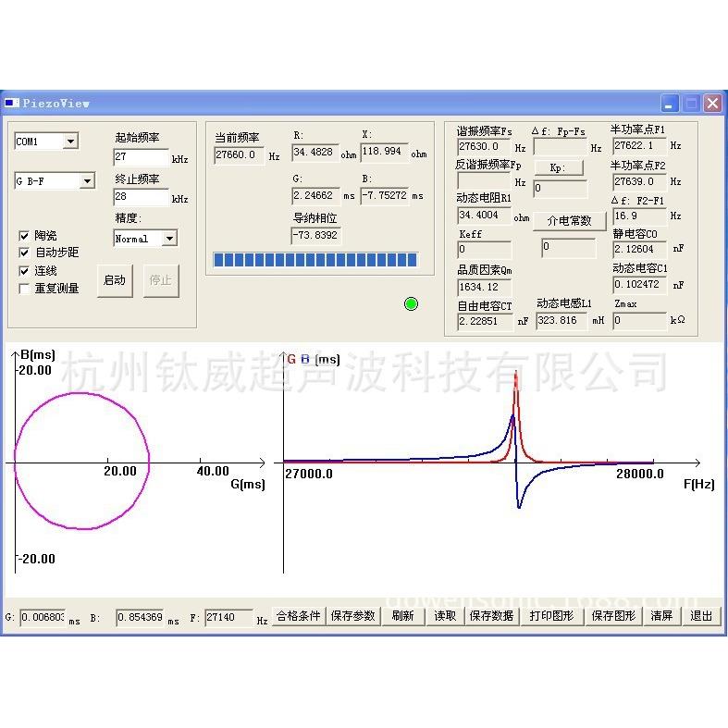Click the 导纳相位 field showing -73.8392
728x728 pixels.
pyautogui.click(x=315, y=235)
